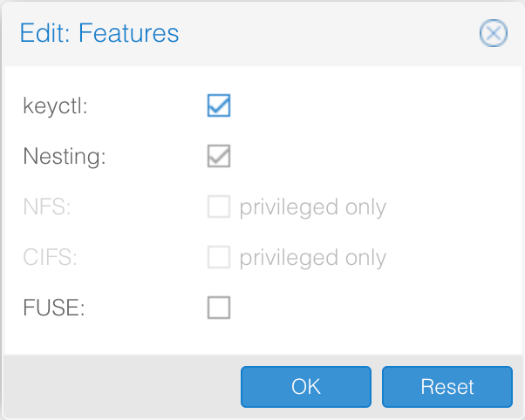
Task: Uncheck the keyctl checkbox
Action: click(x=219, y=105)
